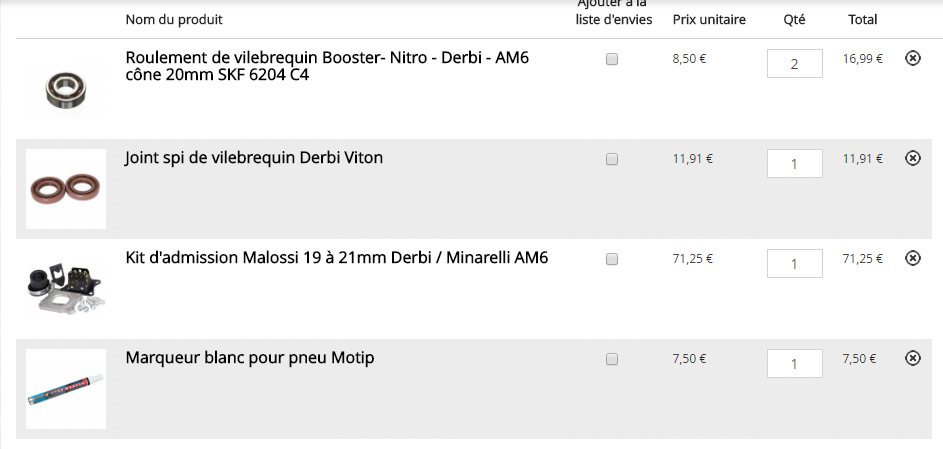Screen dimensions: 943x449
Task: Check wishlist box for Joint spi Viton
Action: (612, 159)
